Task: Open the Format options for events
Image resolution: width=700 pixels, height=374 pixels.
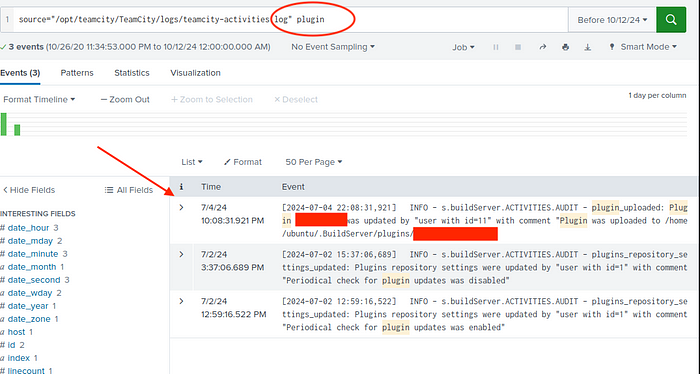Action: [x=243, y=162]
